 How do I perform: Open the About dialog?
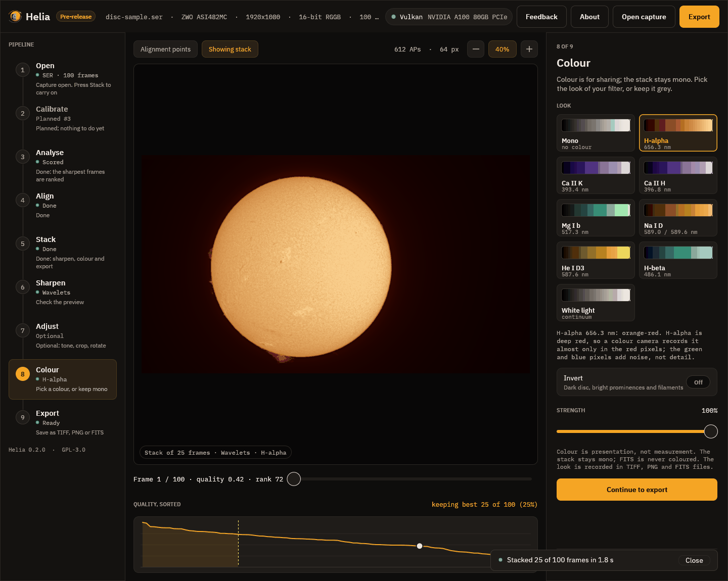pos(589,17)
